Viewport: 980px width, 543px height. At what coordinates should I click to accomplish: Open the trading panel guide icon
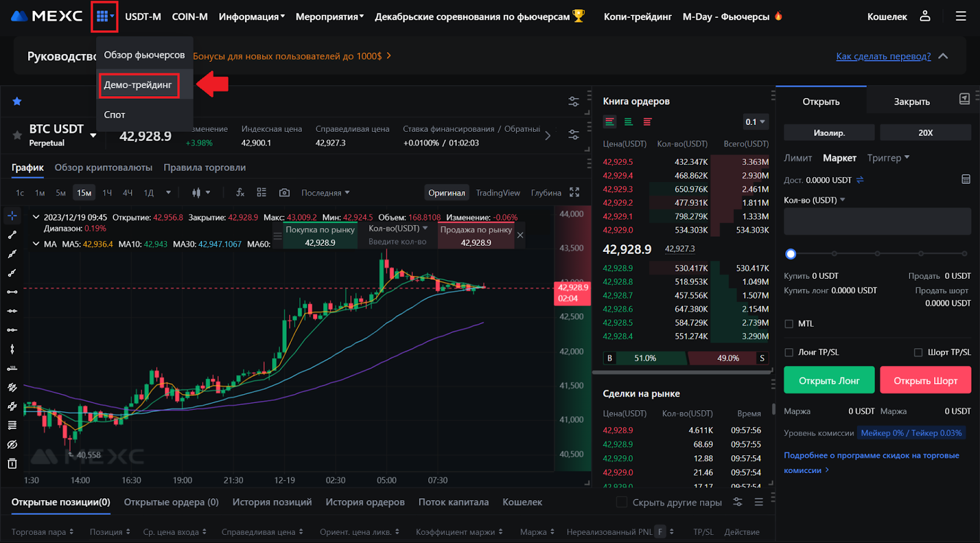pos(965,99)
